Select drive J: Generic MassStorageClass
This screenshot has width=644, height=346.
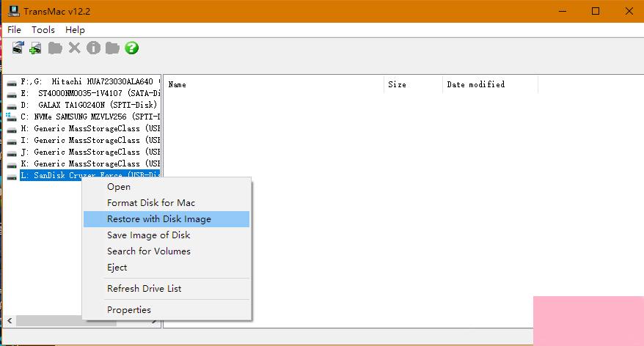click(x=90, y=152)
